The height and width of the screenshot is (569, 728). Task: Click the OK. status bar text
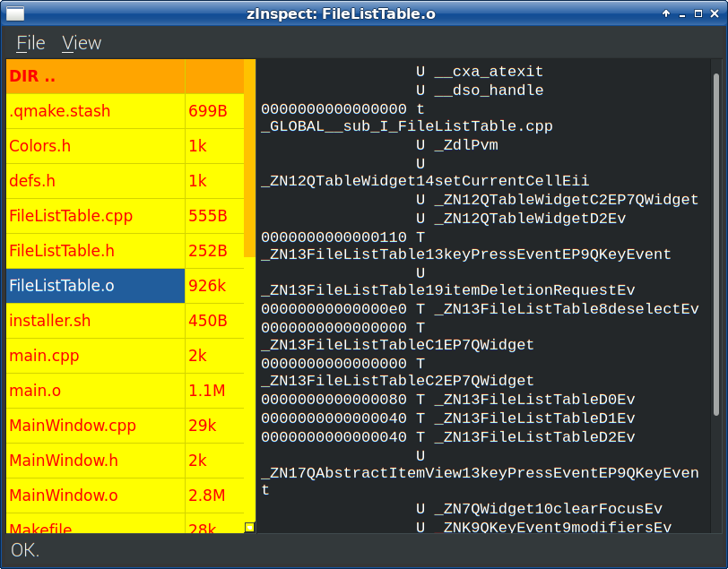[x=25, y=550]
